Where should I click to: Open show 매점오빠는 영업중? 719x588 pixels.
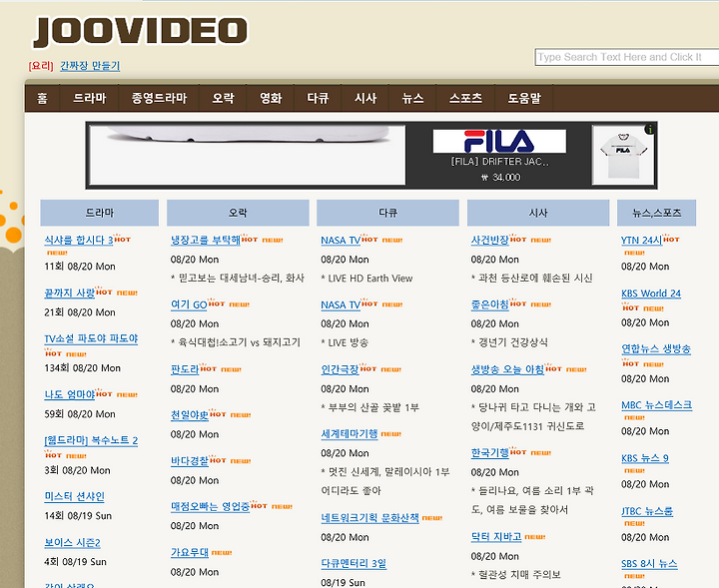210,506
